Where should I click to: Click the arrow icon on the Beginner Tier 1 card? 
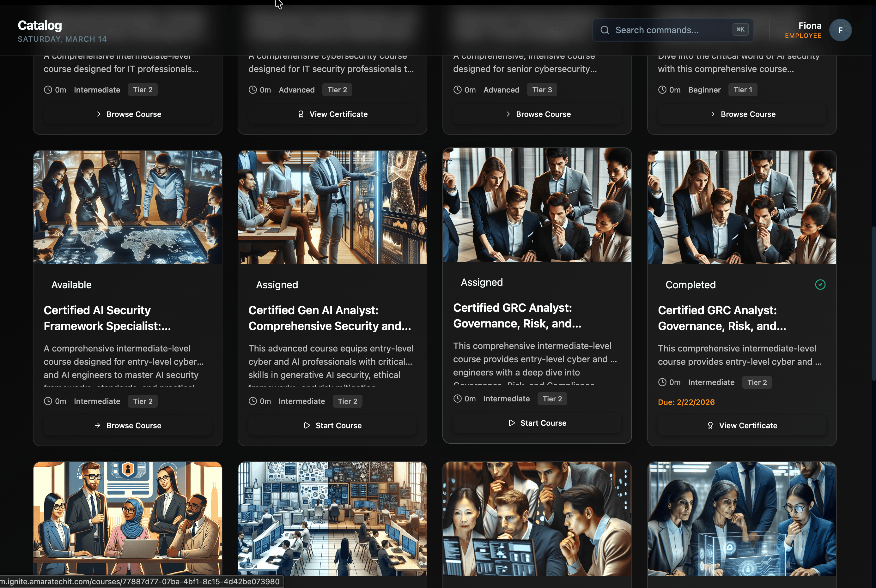click(x=712, y=114)
